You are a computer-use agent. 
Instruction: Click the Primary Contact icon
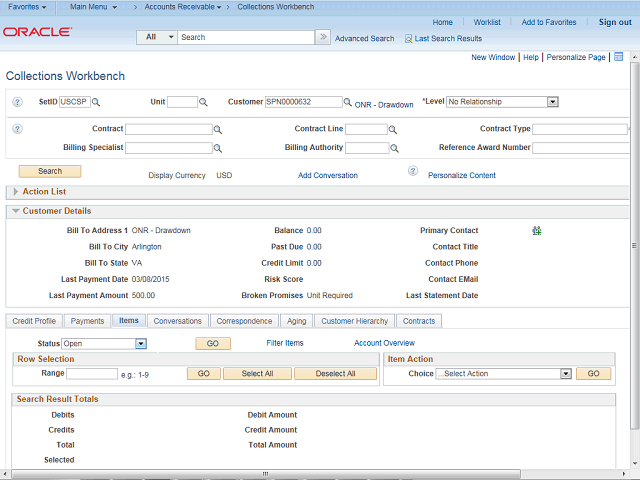click(537, 230)
